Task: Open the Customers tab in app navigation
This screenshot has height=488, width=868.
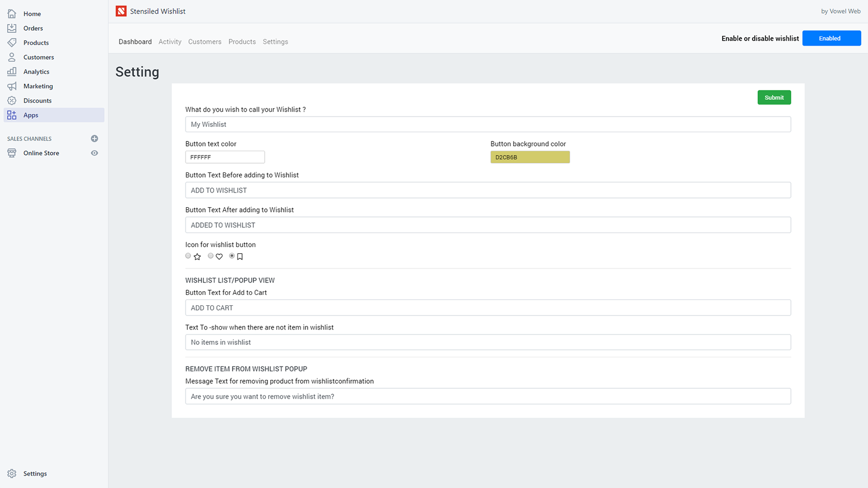Action: (205, 42)
